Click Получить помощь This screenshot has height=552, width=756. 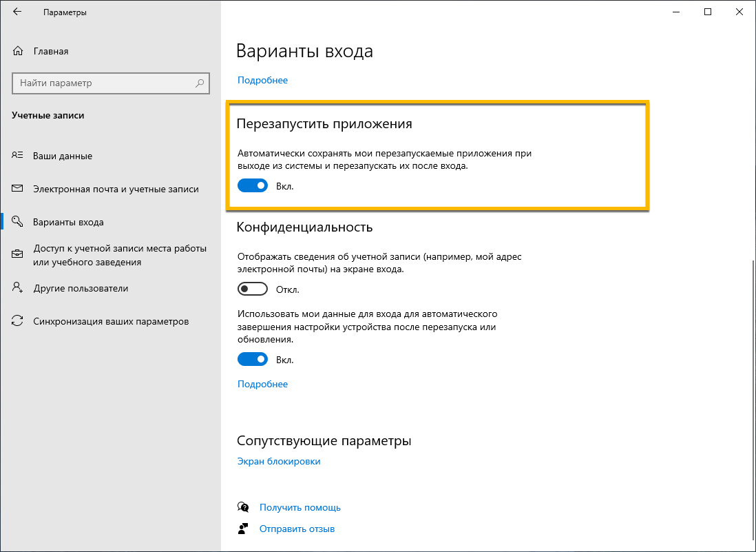pyautogui.click(x=300, y=507)
